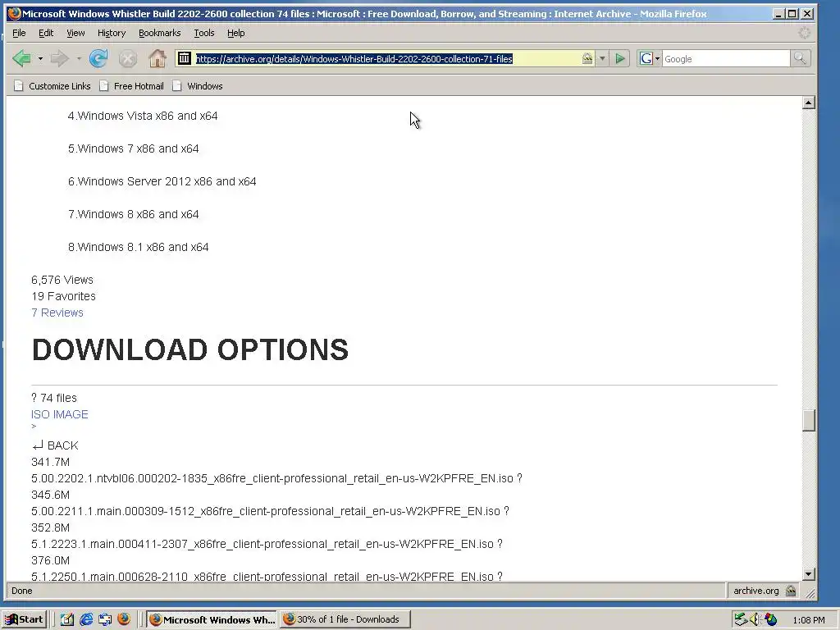Click the colorful system tray icon beside clock

[x=770, y=619]
